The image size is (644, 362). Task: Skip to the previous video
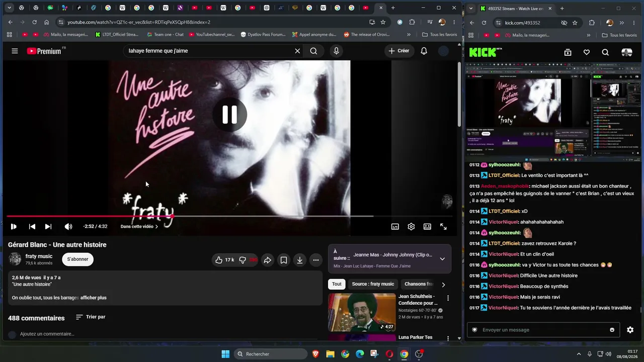32,227
